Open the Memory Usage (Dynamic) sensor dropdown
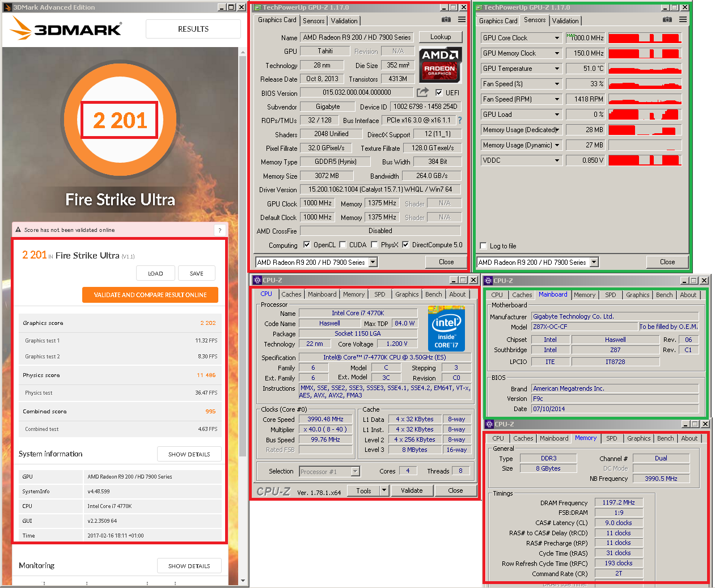The height and width of the screenshot is (588, 715). 557,145
